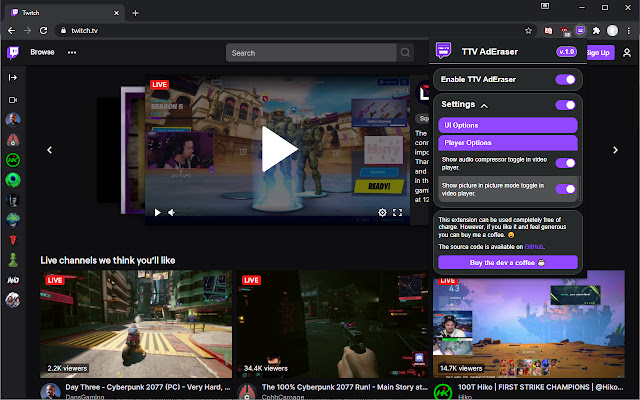This screenshot has height=400, width=640.
Task: Click the v.1.0 version badge
Action: point(567,52)
